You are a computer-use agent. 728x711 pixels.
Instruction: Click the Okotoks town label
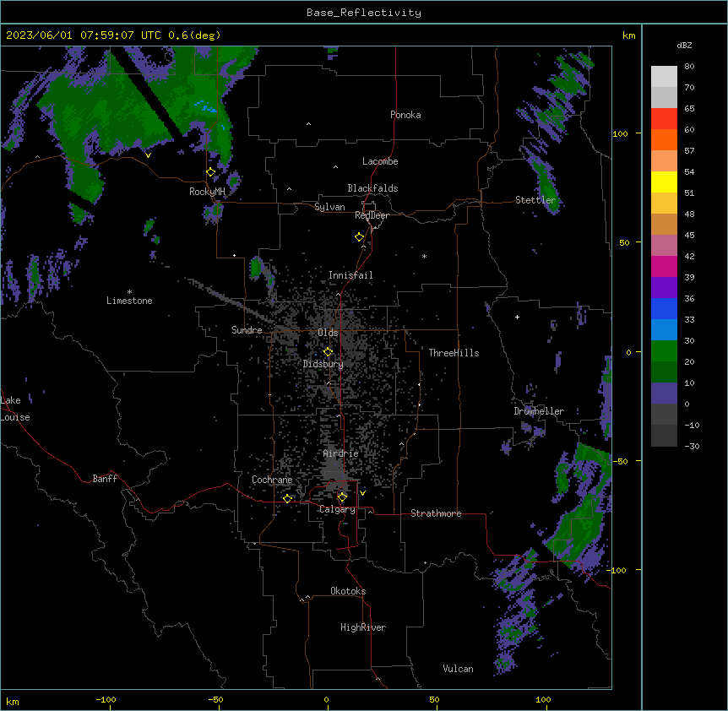click(348, 591)
